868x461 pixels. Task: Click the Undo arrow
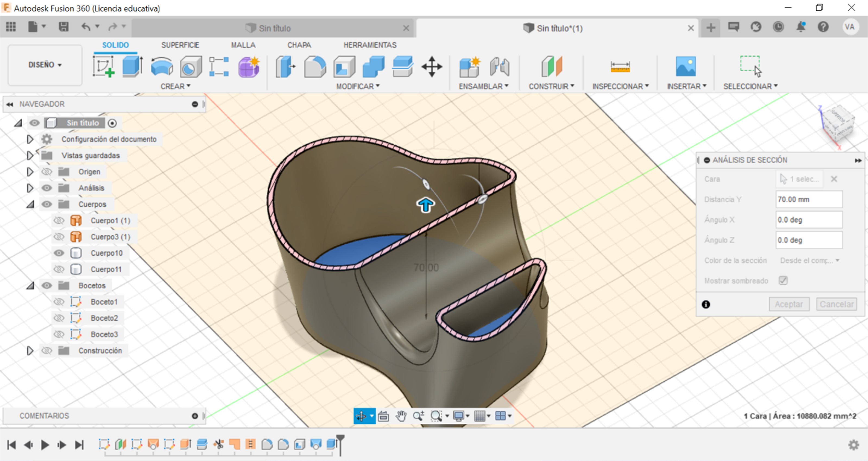86,27
